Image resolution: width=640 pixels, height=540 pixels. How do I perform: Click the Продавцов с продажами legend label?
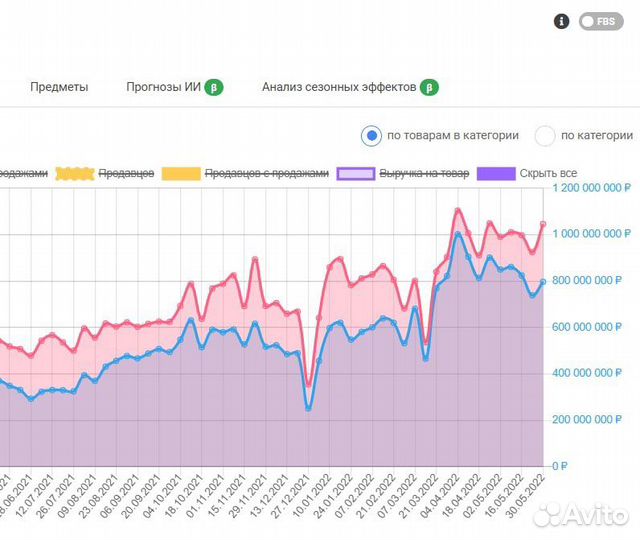266,173
